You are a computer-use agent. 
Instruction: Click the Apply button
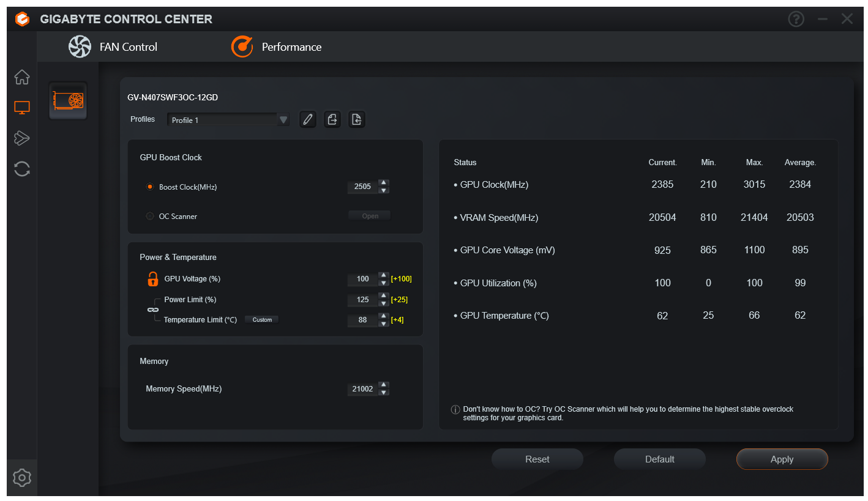[x=782, y=459]
